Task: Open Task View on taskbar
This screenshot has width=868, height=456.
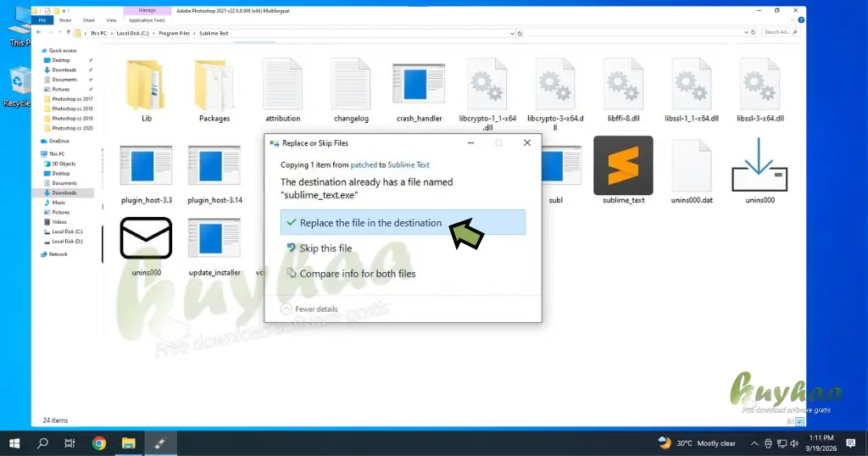Action: 70,443
